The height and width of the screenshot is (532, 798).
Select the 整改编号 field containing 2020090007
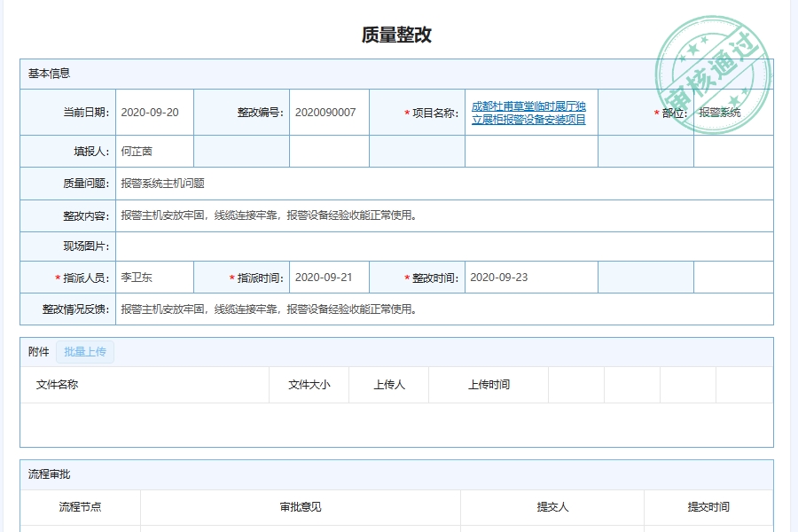pos(327,113)
